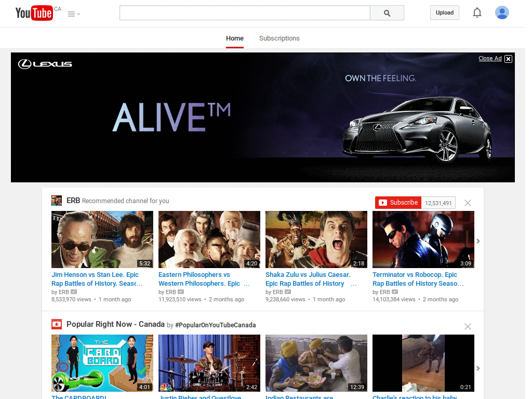
Task: Open Charlie's reaction video thumbnail
Action: pyautogui.click(x=423, y=363)
